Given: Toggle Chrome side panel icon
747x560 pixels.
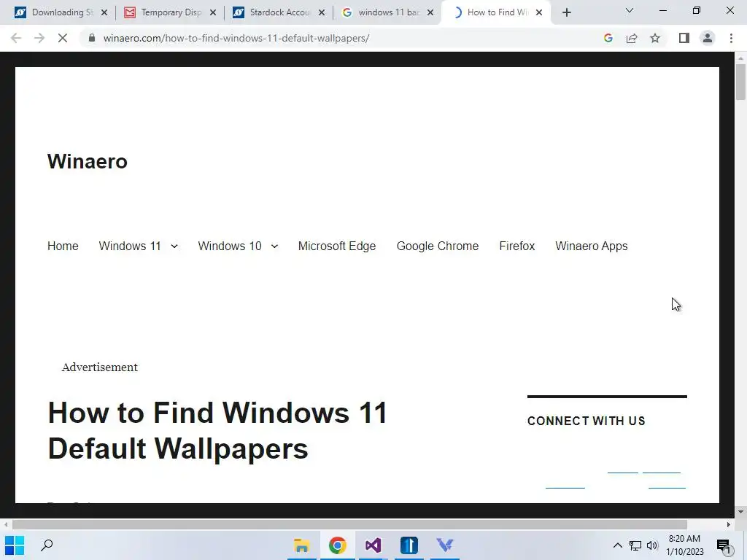Looking at the screenshot, I should point(684,38).
